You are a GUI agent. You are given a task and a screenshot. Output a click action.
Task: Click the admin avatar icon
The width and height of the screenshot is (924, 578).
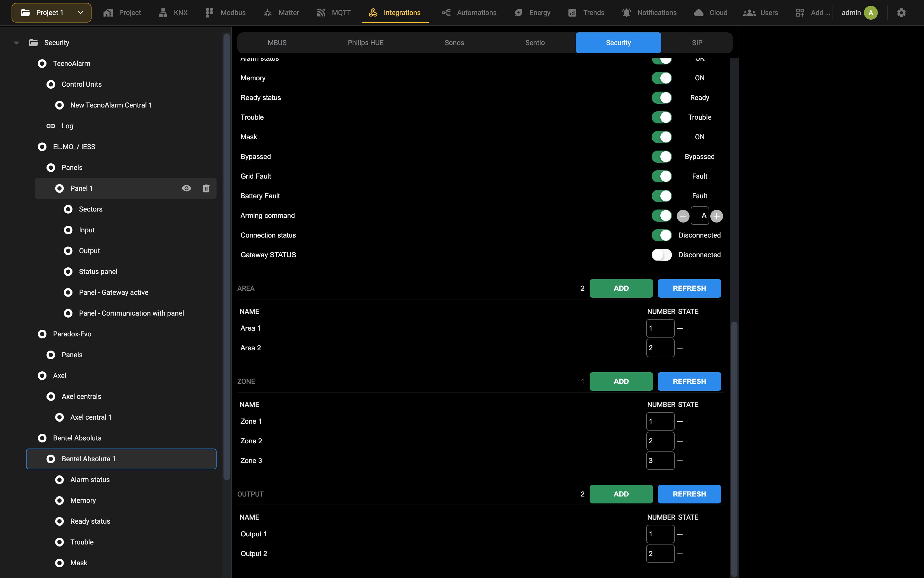pyautogui.click(x=871, y=13)
